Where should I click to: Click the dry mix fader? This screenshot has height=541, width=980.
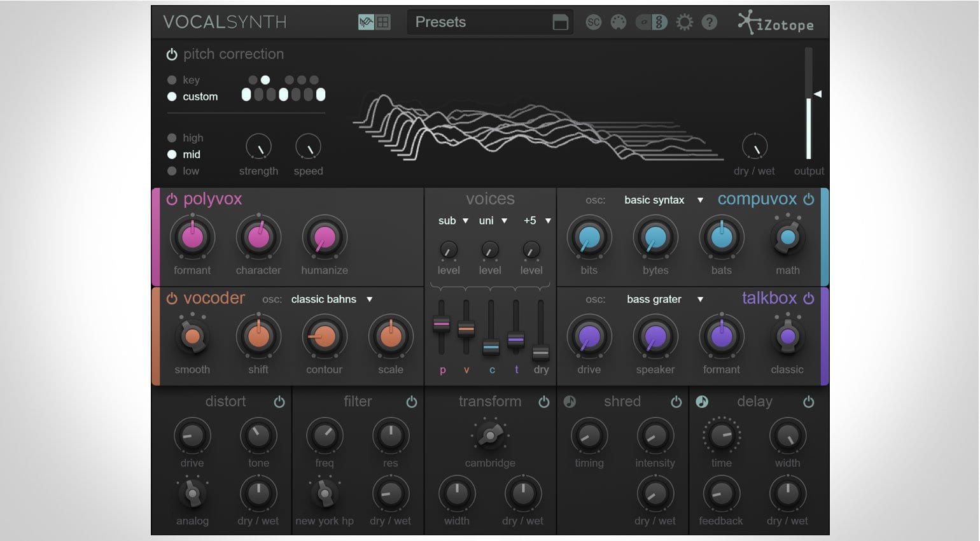541,353
